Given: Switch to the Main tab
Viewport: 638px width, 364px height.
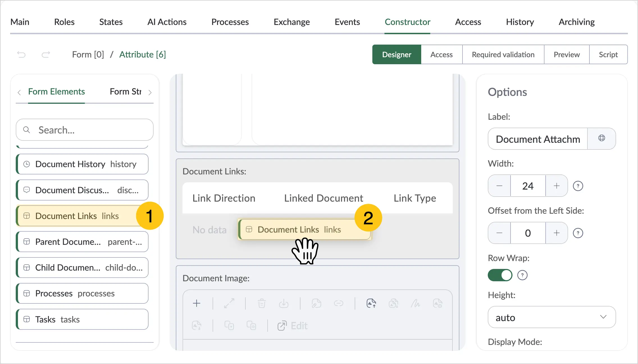Looking at the screenshot, I should click(20, 22).
